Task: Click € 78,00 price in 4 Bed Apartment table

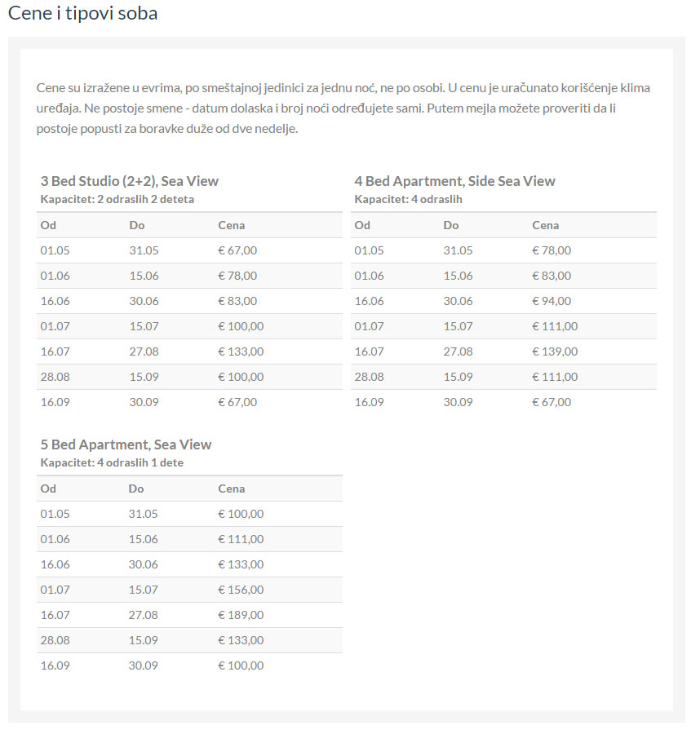Action: pyautogui.click(x=552, y=250)
